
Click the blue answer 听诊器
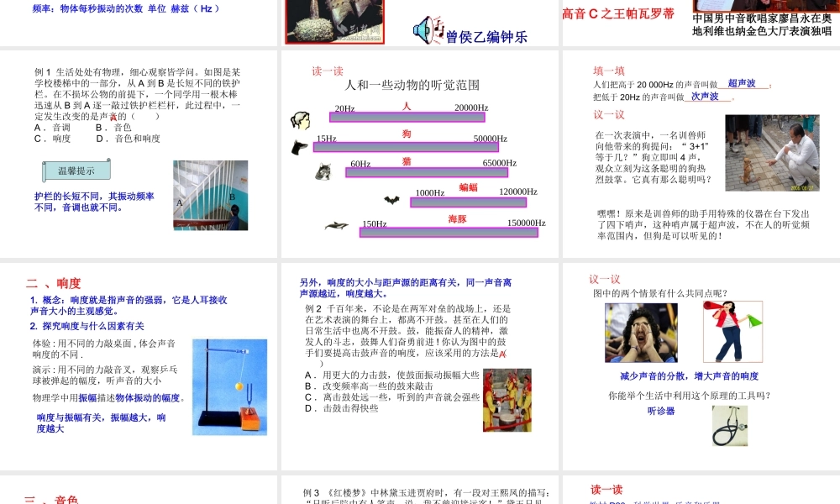pos(661,411)
